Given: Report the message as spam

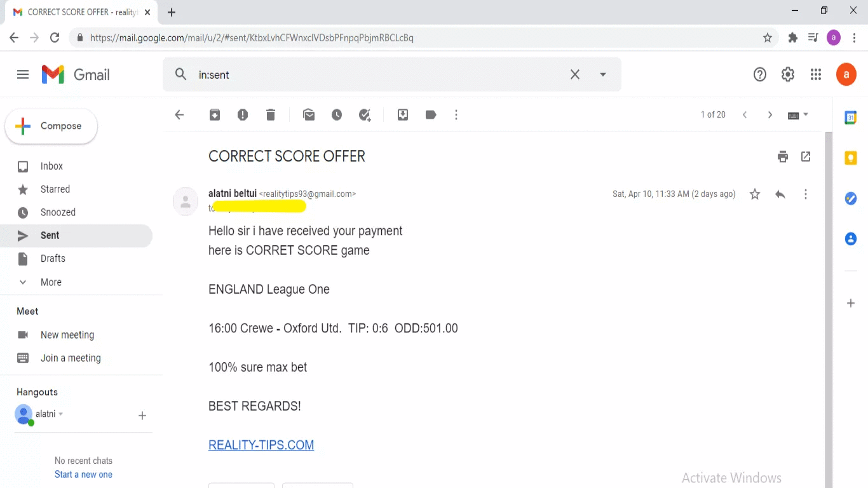Looking at the screenshot, I should click(243, 115).
